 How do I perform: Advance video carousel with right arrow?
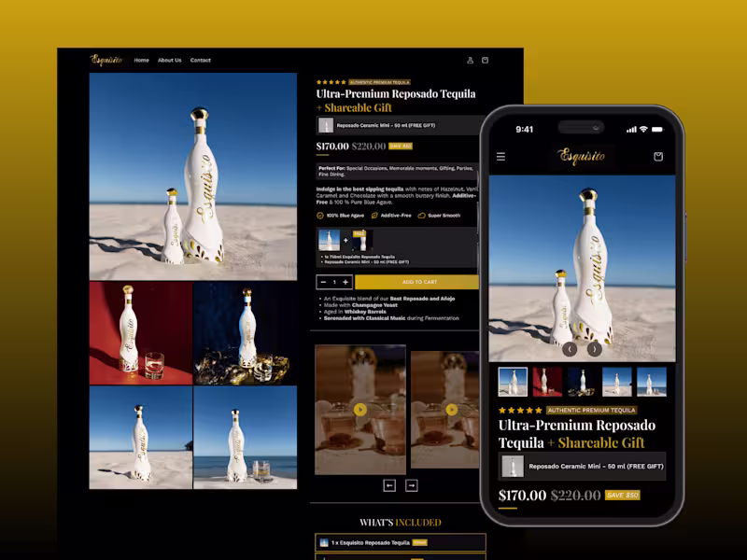pyautogui.click(x=412, y=485)
